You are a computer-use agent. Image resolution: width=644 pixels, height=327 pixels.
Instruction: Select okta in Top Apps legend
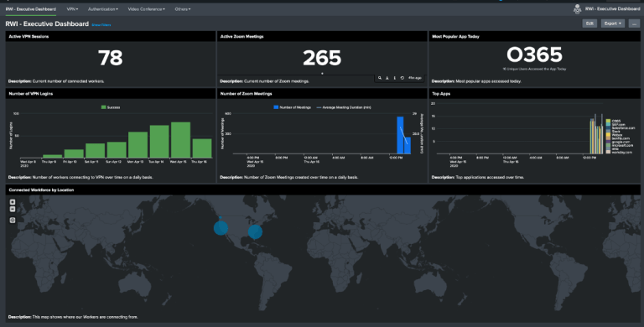point(615,148)
